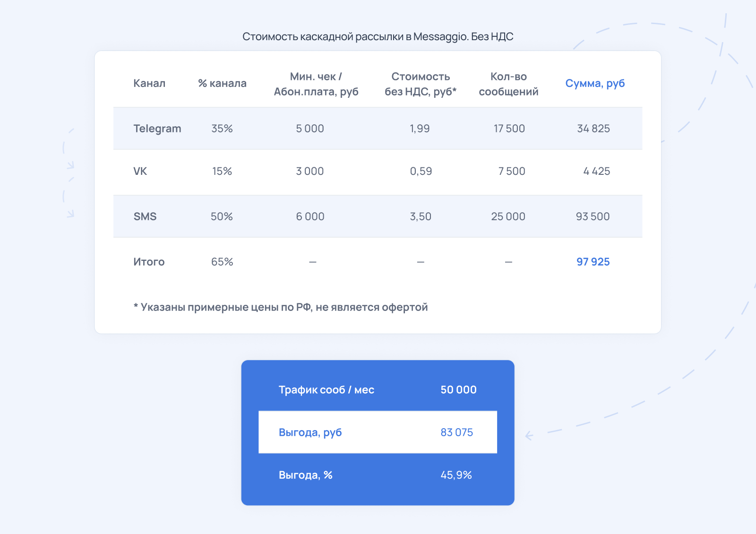Click the 50 000 traffic value
The image size is (756, 534).
(458, 390)
